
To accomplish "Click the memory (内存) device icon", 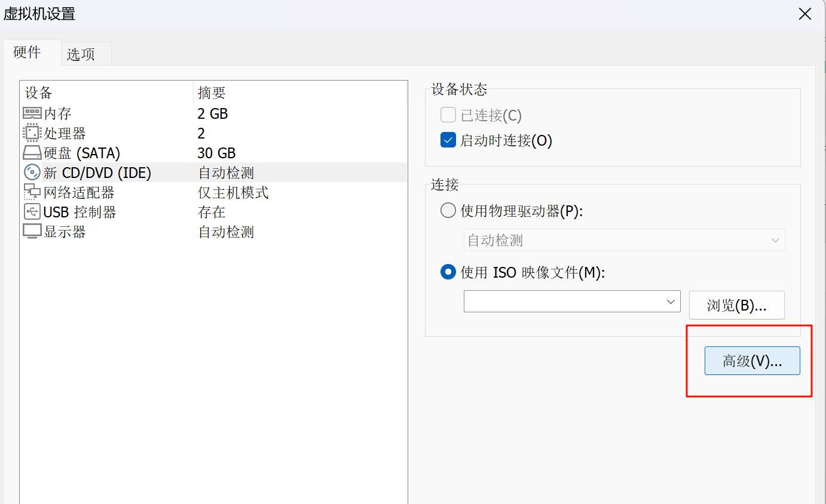I will [32, 113].
